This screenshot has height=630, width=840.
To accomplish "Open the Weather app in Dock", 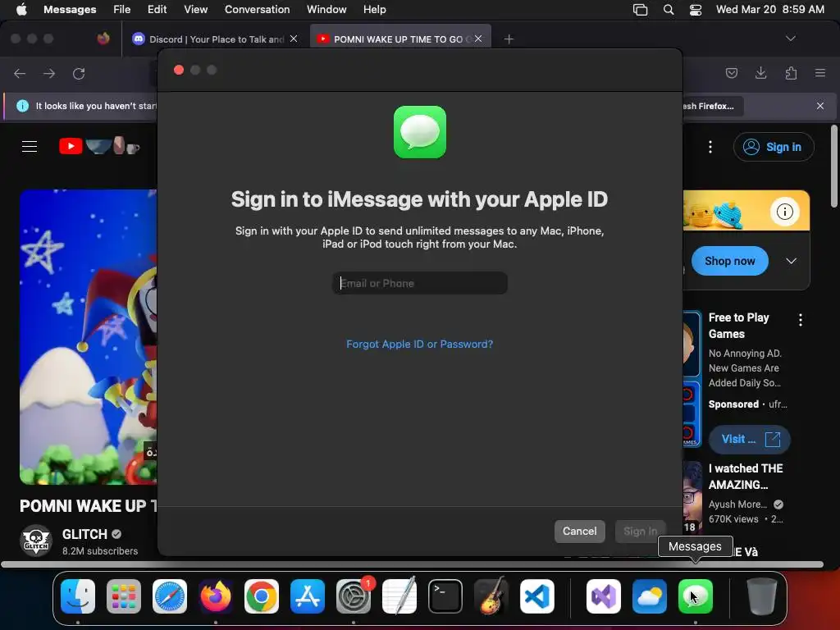I will pos(650,596).
